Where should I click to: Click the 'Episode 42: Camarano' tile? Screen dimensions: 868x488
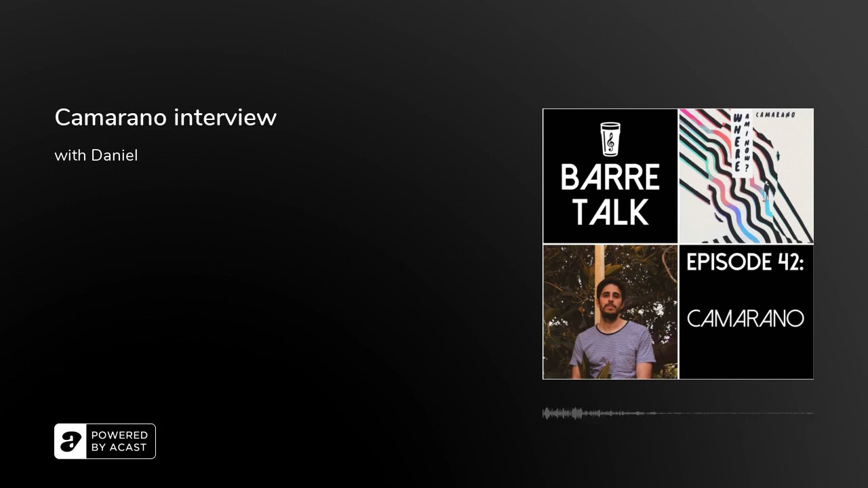746,312
